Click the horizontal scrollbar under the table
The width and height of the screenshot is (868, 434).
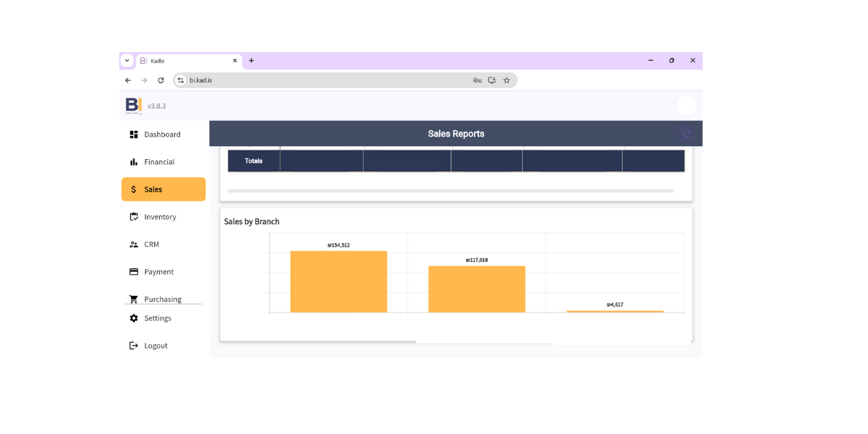pyautogui.click(x=450, y=191)
